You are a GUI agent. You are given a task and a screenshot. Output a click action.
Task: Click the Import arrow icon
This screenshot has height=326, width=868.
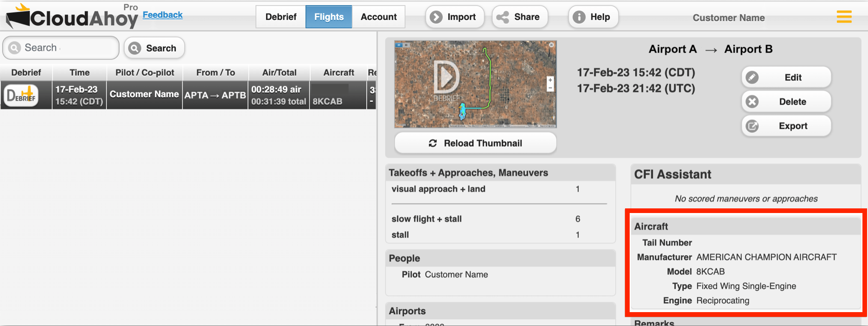(436, 17)
